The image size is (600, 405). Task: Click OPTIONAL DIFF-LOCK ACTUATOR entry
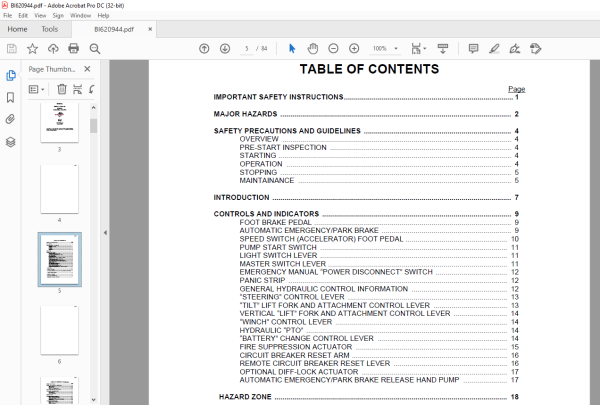tap(299, 372)
